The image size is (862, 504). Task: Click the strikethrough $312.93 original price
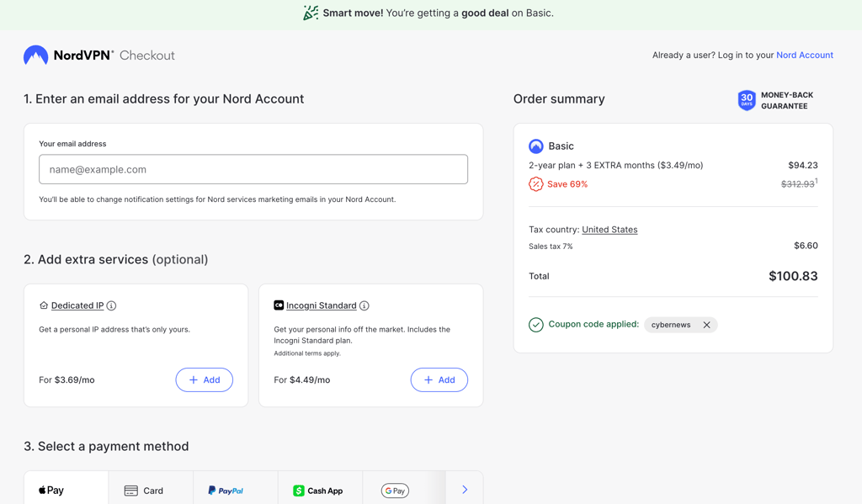(798, 183)
